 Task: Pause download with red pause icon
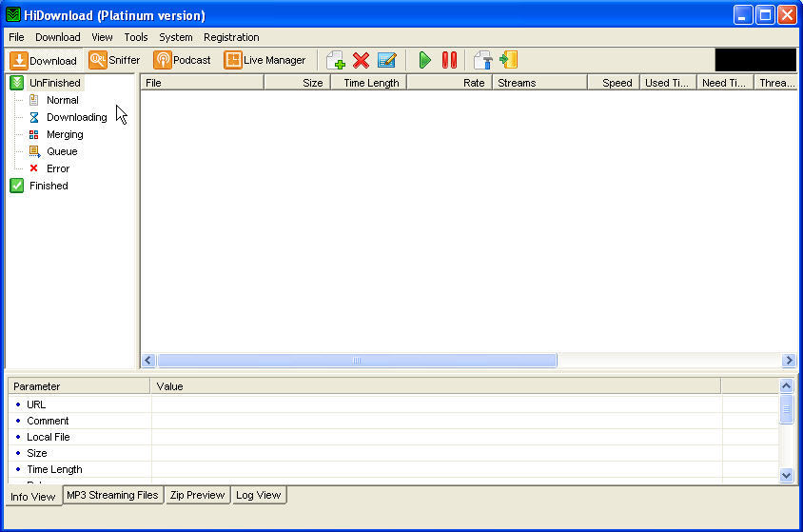(x=449, y=60)
